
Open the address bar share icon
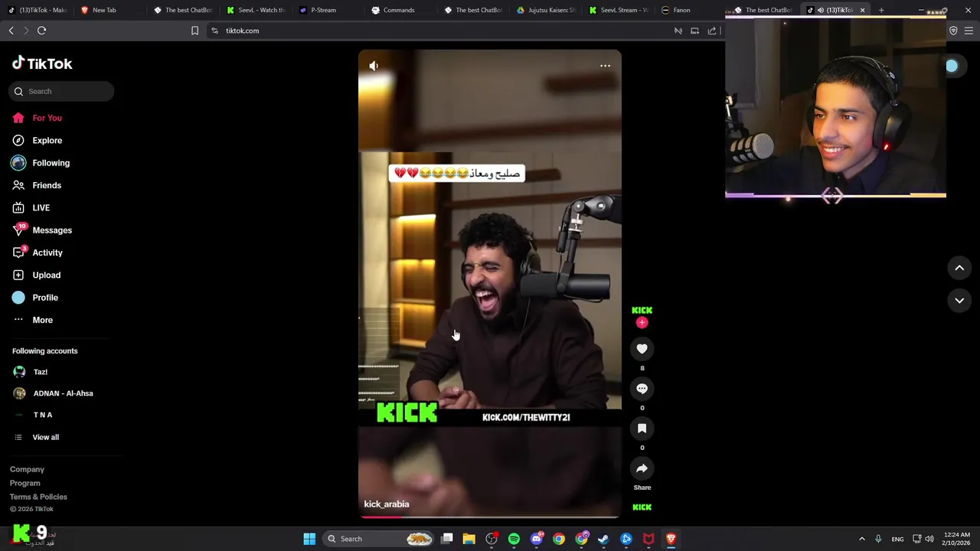pos(712,31)
